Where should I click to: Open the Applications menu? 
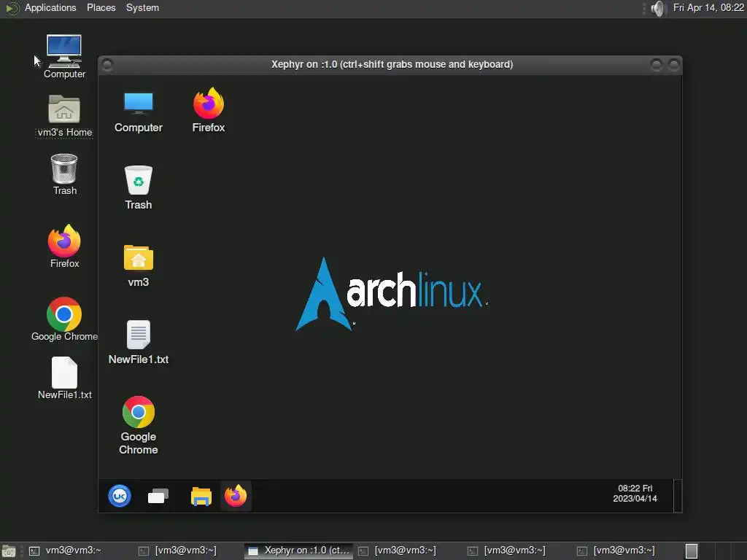pyautogui.click(x=50, y=8)
